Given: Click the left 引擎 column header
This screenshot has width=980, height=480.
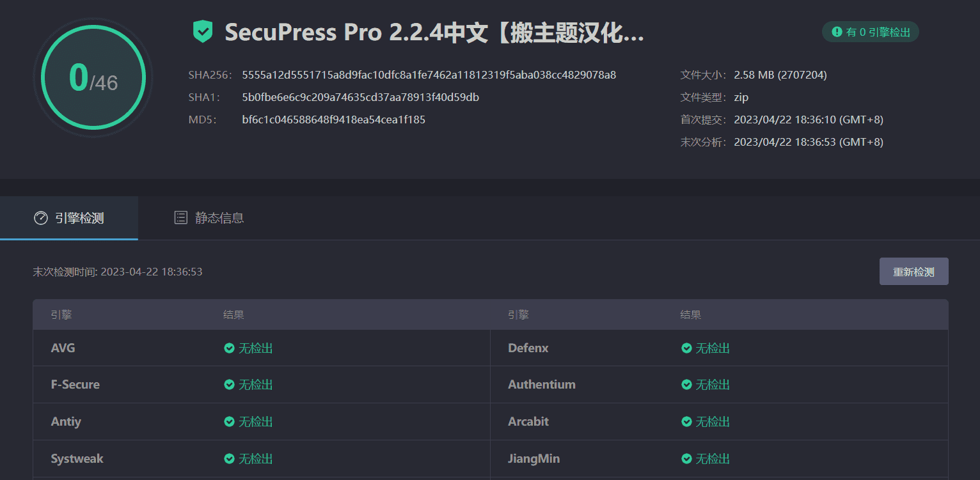Looking at the screenshot, I should pyautogui.click(x=61, y=315).
